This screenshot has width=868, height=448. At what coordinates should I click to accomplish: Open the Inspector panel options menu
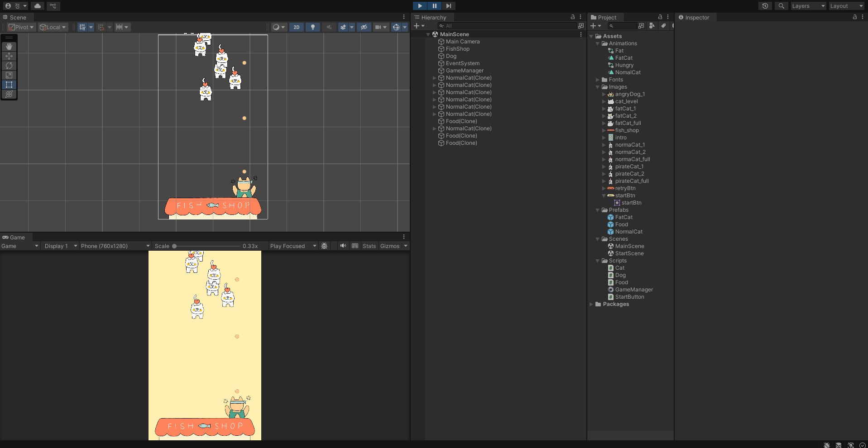coord(863,17)
